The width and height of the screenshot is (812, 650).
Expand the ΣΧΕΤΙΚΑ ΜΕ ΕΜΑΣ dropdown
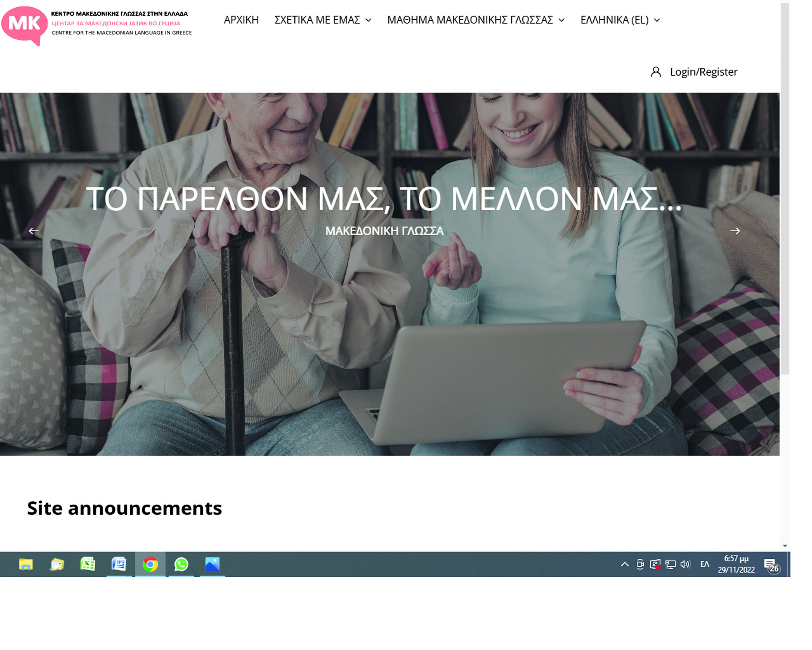pos(323,20)
